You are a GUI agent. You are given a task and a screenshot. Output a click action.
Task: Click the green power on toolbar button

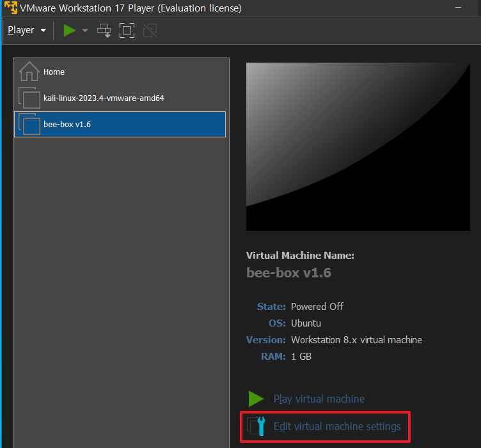(x=69, y=30)
